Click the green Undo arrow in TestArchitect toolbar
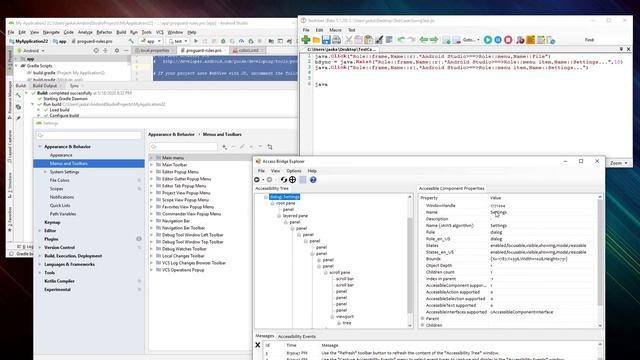The height and width of the screenshot is (360, 640). 401,40
